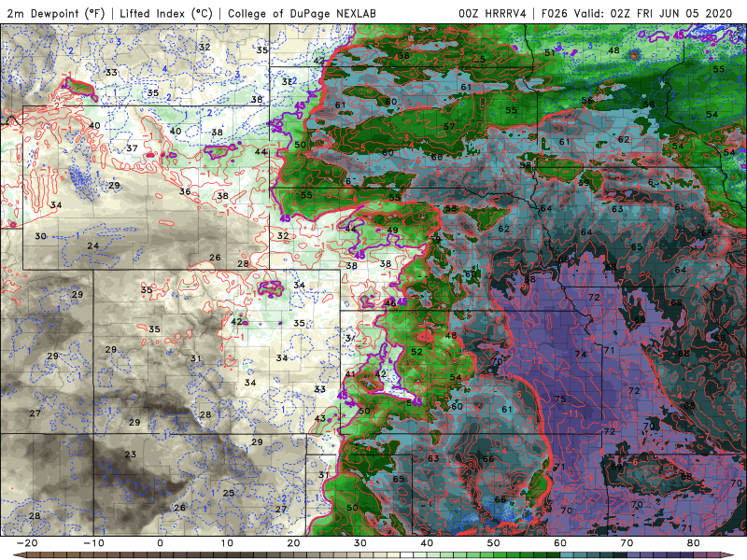Viewport: 747px width, 560px height.
Task: Click the map dewpoint value 24
Action: [x=92, y=245]
